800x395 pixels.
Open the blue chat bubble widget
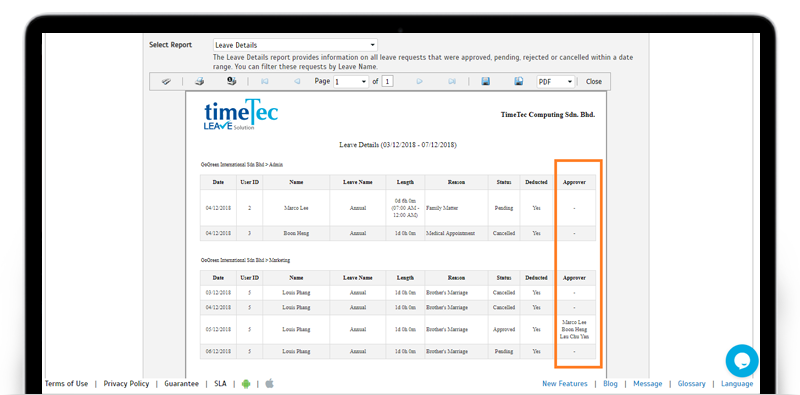(742, 361)
